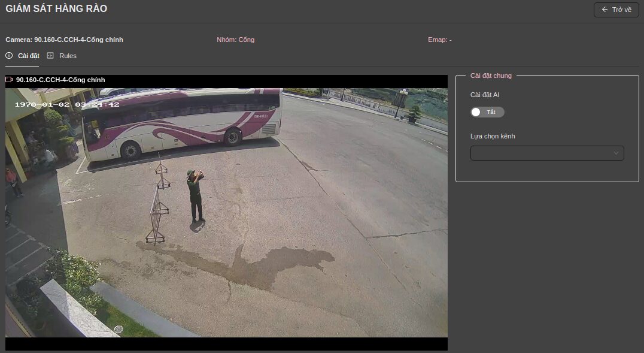This screenshot has height=353, width=644.
Task: Open the Lựa chọn kênh dropdown
Action: pyautogui.click(x=546, y=153)
